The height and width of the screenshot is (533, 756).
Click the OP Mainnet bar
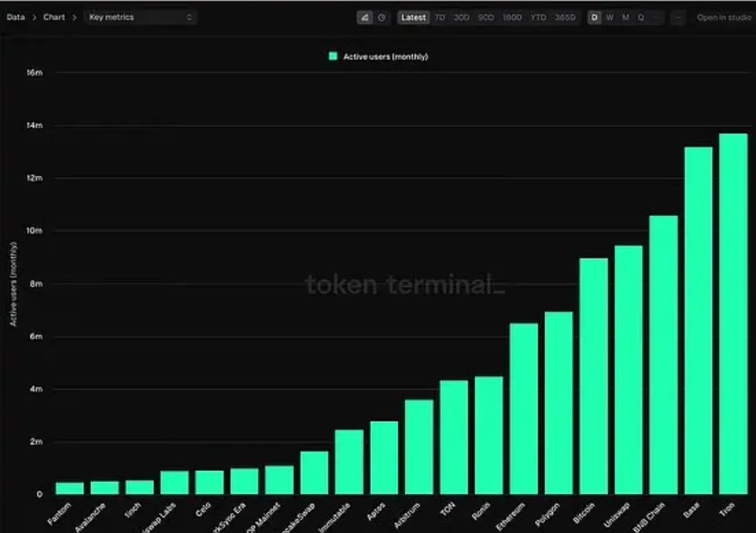279,480
